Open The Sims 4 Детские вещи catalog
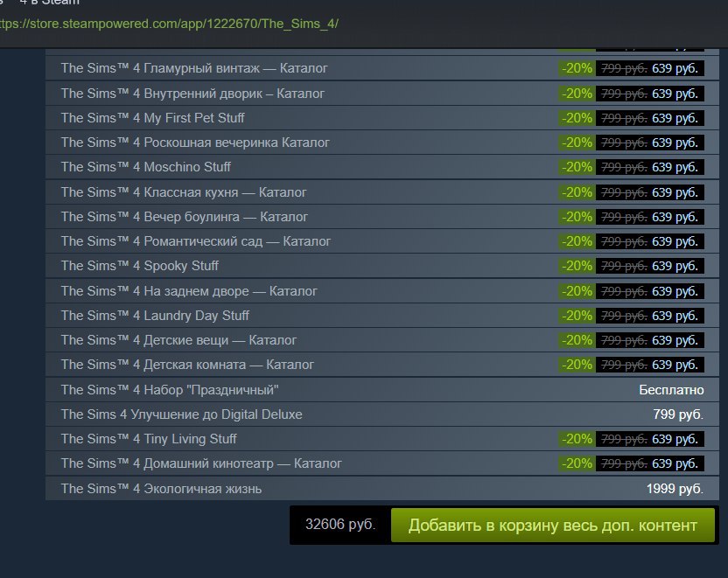 click(x=382, y=340)
